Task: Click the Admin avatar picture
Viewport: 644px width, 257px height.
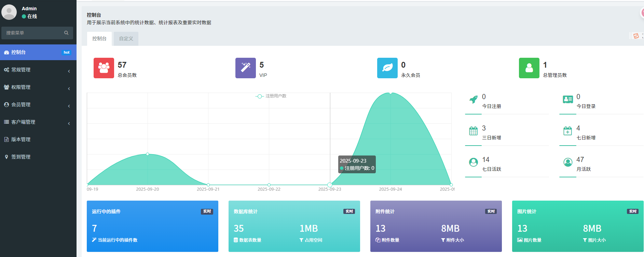Action: point(9,12)
